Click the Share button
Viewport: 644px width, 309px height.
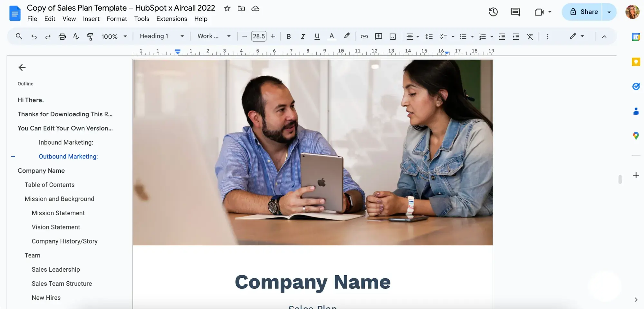click(x=582, y=12)
